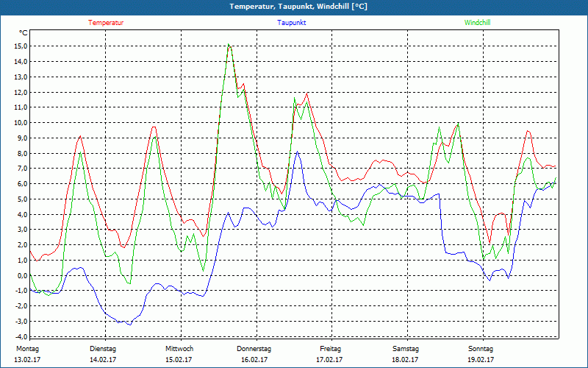Screen dimensions: 588x368
Task: Click the 2,0 y-axis value
Action: pos(23,245)
